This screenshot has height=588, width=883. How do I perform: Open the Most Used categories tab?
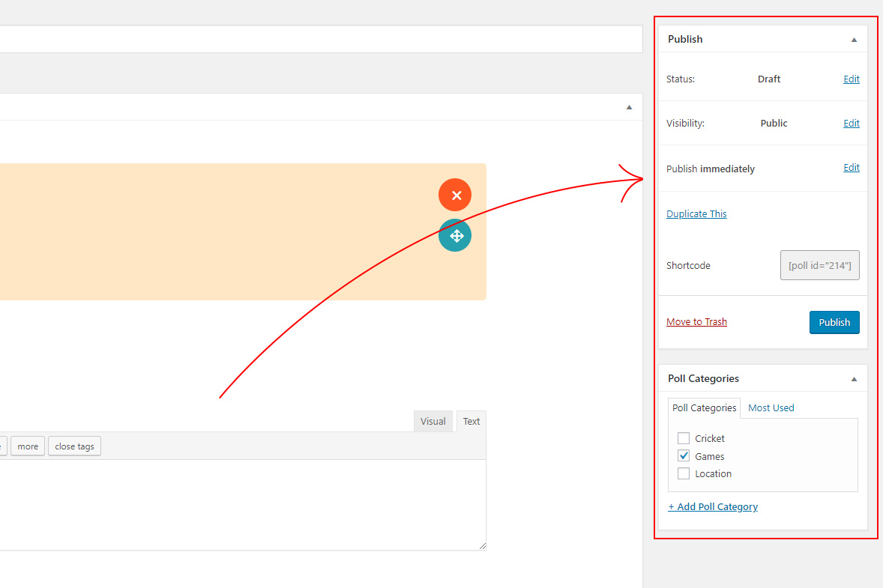point(771,407)
